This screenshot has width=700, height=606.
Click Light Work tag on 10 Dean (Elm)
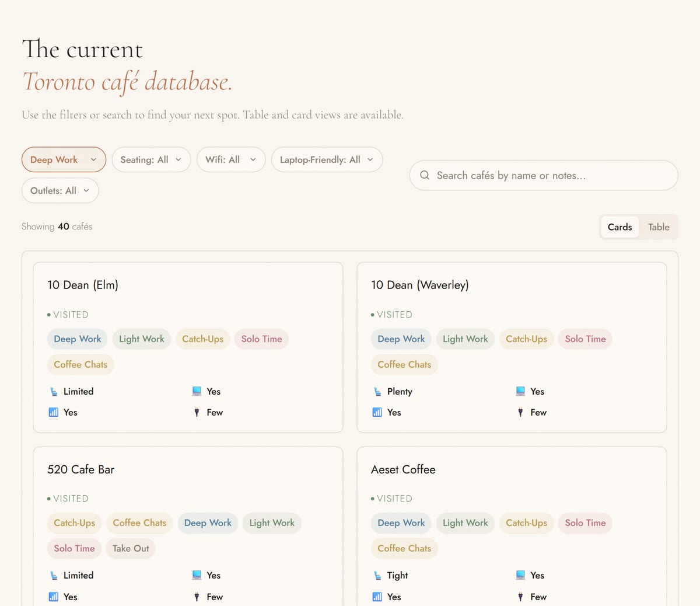[x=142, y=339]
